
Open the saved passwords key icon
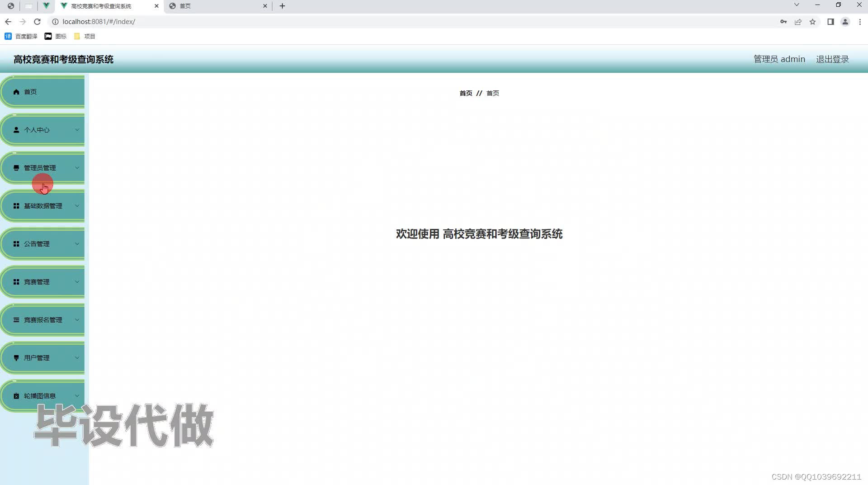pyautogui.click(x=783, y=22)
